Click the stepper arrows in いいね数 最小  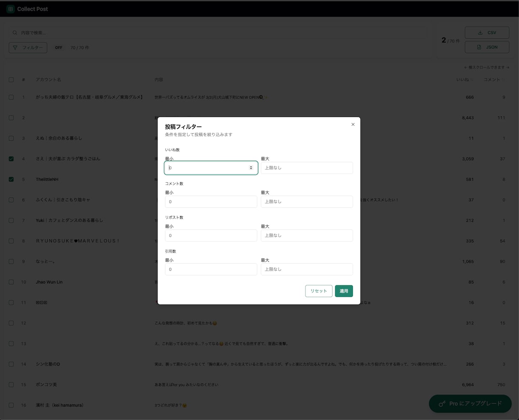[251, 168]
